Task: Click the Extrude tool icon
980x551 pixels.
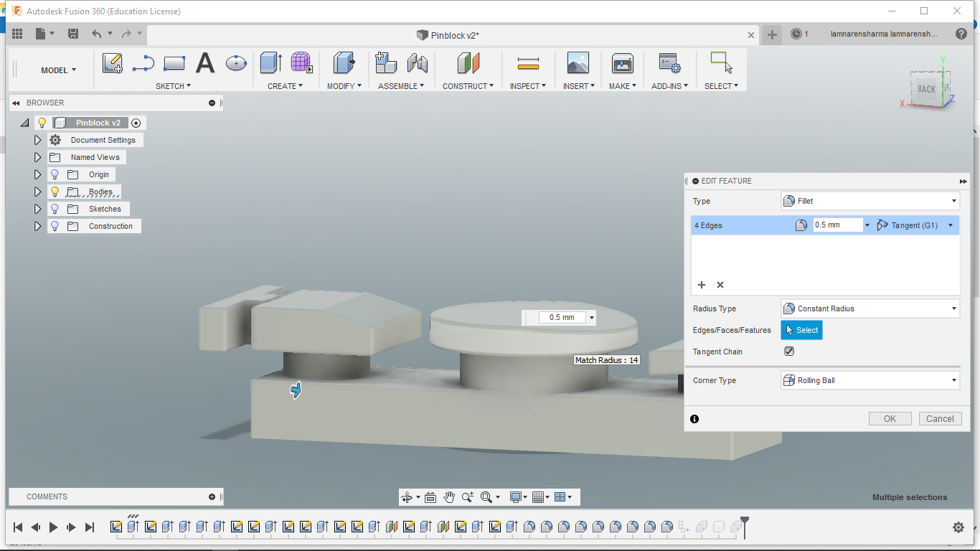Action: (x=270, y=63)
